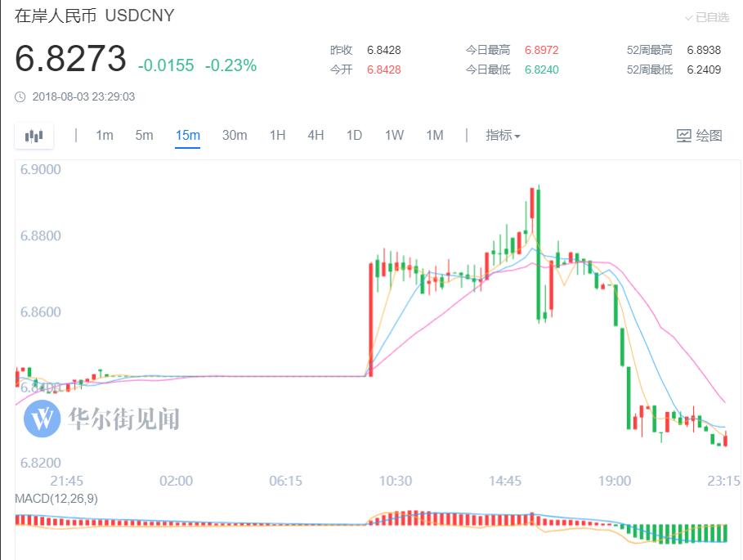Click the 在岸人民币 USDCNY title
The image size is (743, 560).
[x=95, y=16]
